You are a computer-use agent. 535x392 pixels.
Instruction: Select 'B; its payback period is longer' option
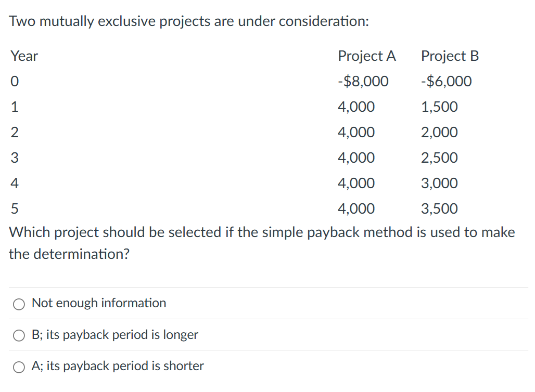tap(19, 335)
